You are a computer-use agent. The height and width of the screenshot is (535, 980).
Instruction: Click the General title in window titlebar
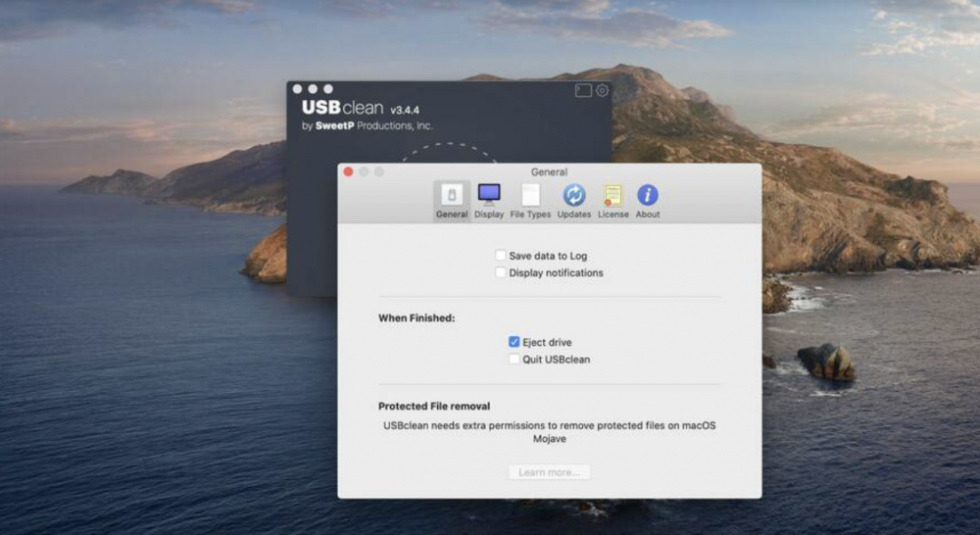(x=550, y=171)
